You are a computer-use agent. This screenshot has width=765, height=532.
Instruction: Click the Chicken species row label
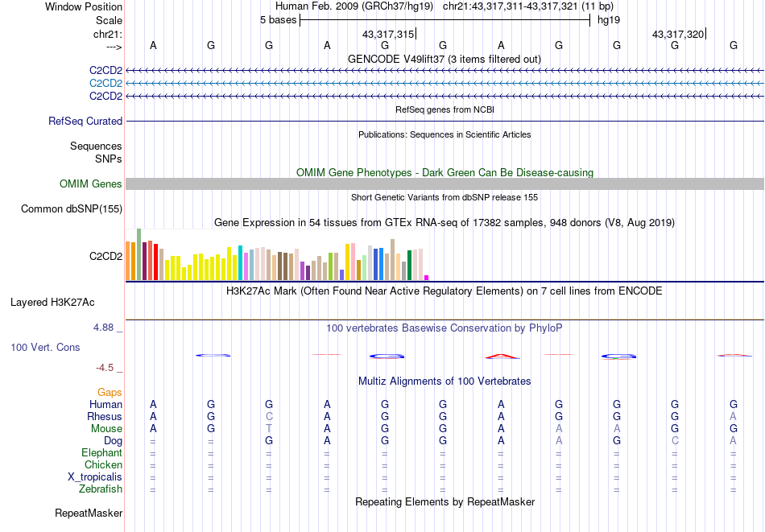click(x=103, y=465)
